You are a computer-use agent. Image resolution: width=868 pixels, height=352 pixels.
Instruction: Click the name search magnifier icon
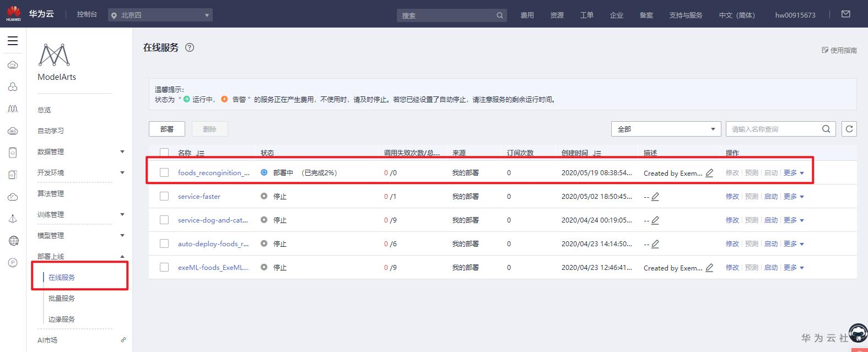point(826,129)
